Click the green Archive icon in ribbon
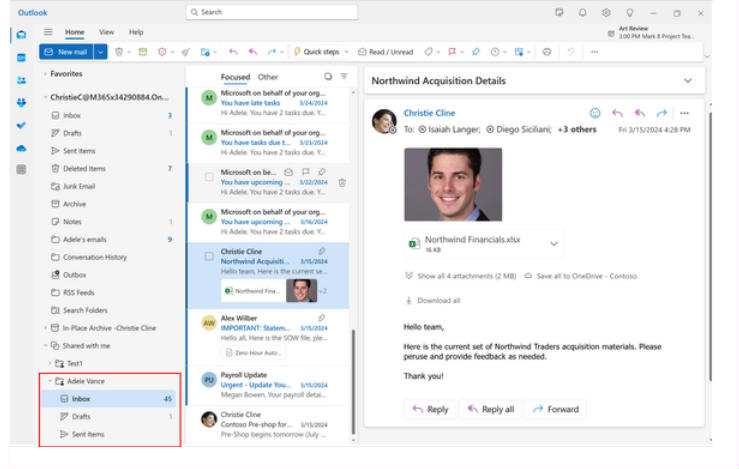 click(143, 52)
